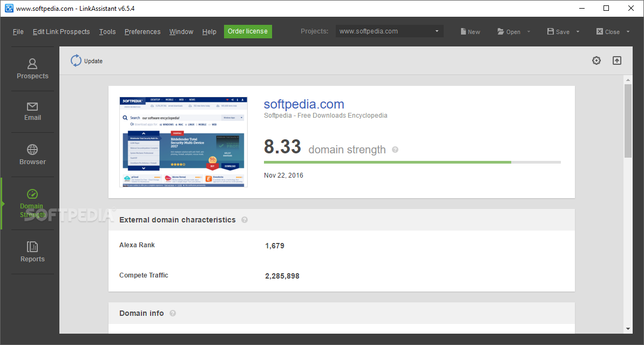Click the Softpedia - Free Downloads Encyclopedia subtitle
Viewport: 644px width, 345px height.
tap(326, 116)
